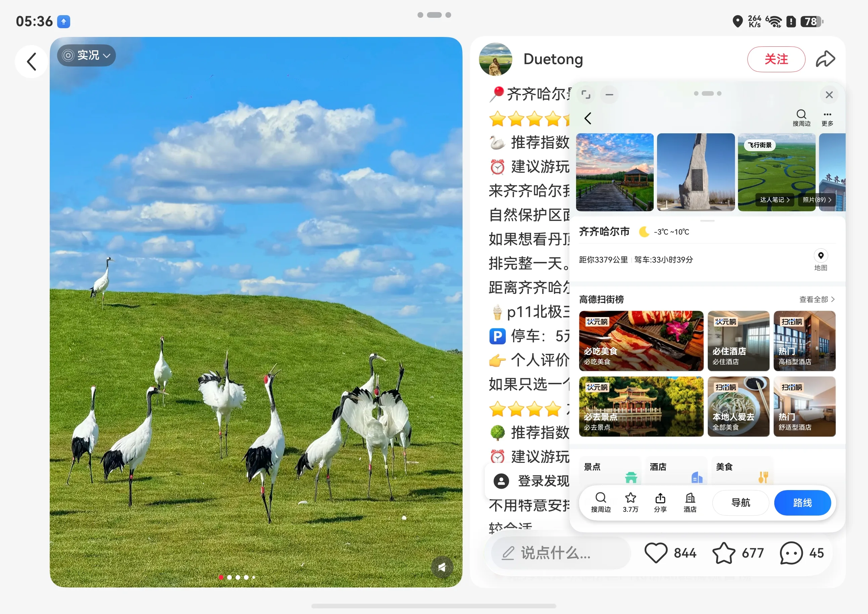Minimize the floating map window

coord(609,94)
